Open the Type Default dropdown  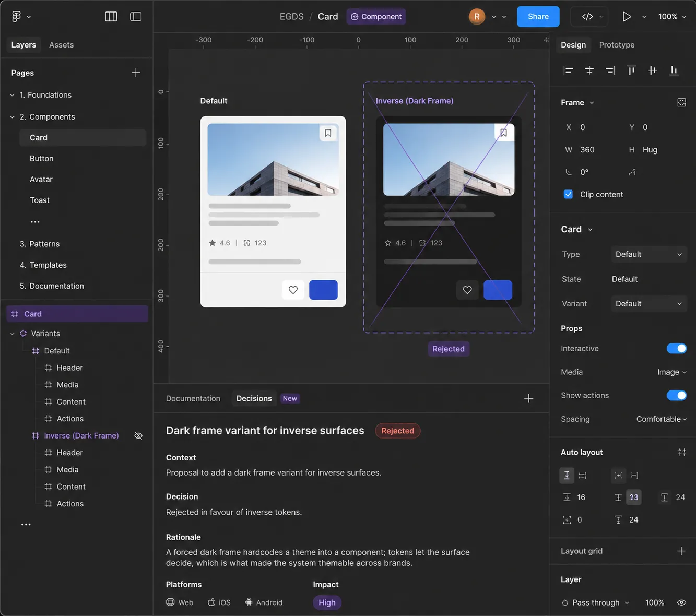click(x=648, y=254)
